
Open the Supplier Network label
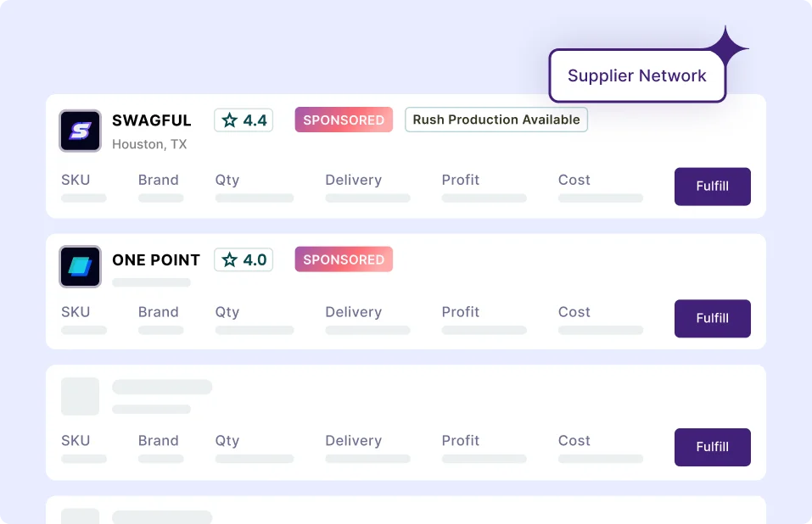[637, 75]
